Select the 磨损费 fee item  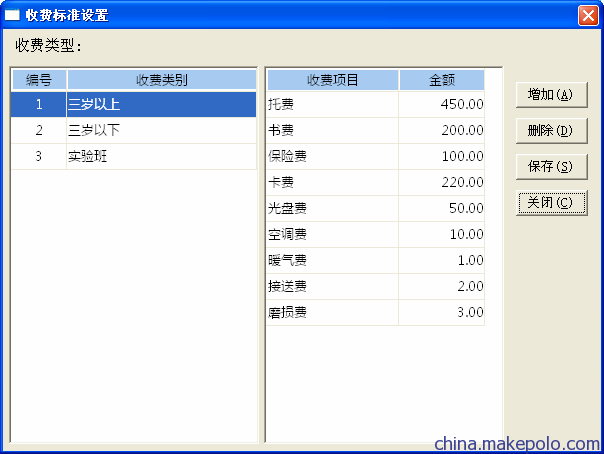(332, 312)
